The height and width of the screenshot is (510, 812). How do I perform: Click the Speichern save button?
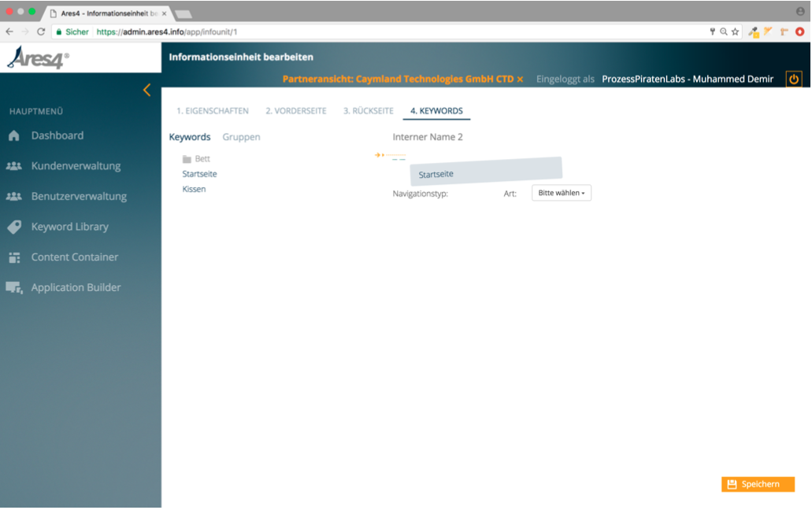tap(758, 484)
